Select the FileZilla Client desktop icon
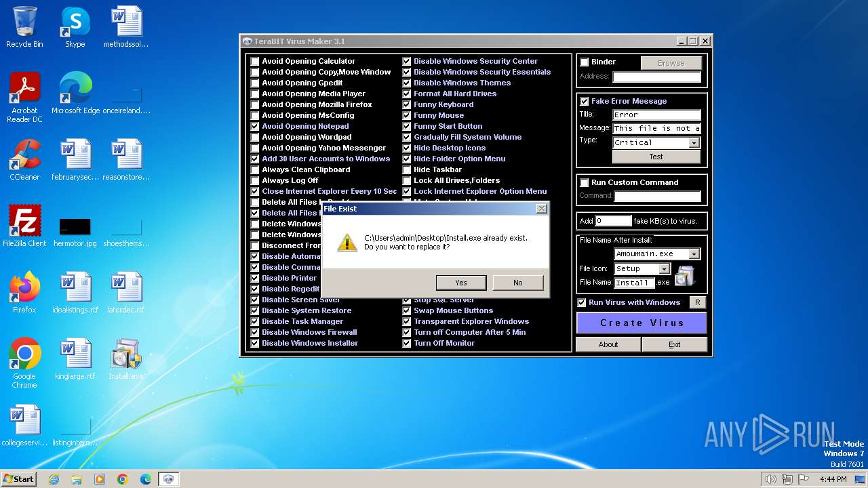Screen dimensions: 868x488 24,226
